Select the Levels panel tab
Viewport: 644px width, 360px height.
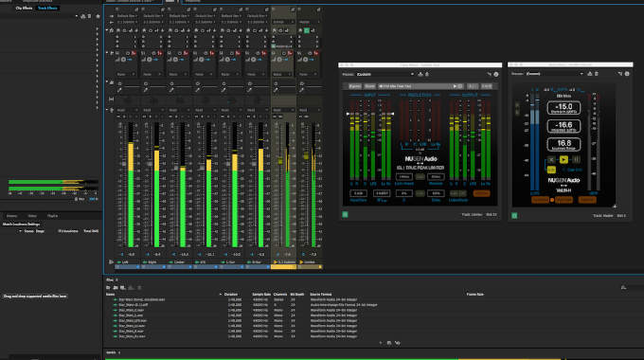pos(111,352)
